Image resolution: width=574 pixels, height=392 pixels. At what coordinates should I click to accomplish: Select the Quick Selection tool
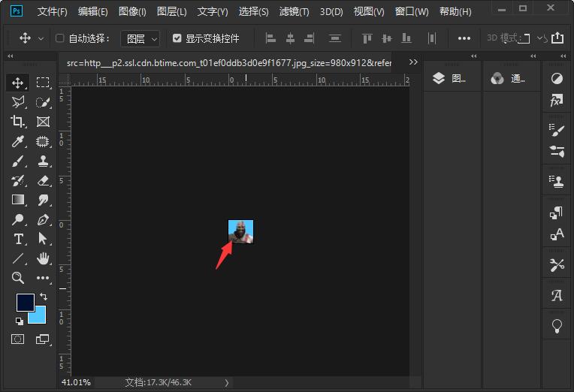[x=43, y=102]
